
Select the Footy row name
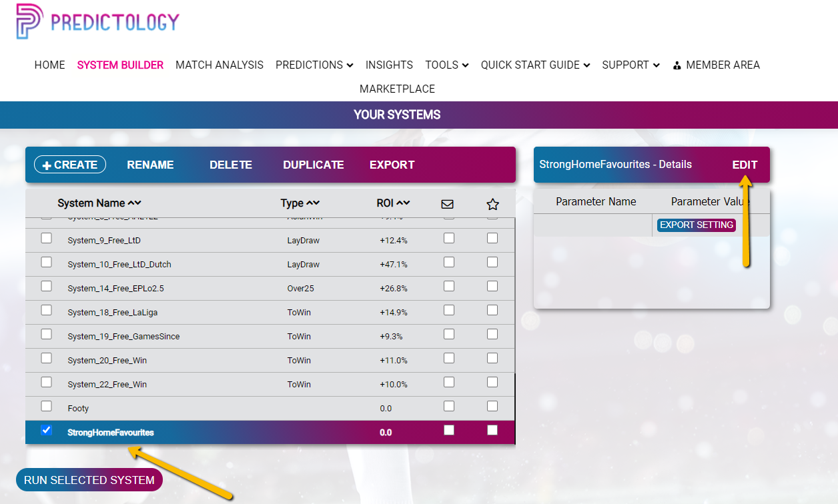[x=78, y=409]
